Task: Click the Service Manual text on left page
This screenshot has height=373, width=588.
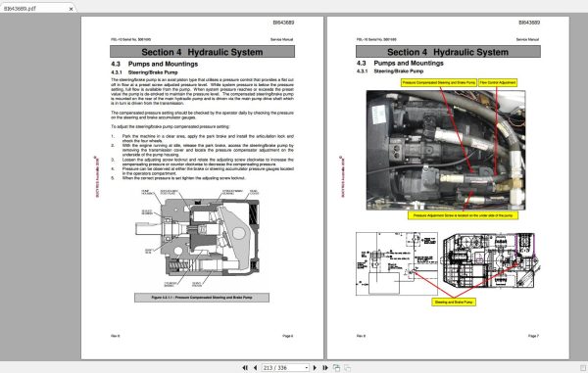Action: (281, 39)
